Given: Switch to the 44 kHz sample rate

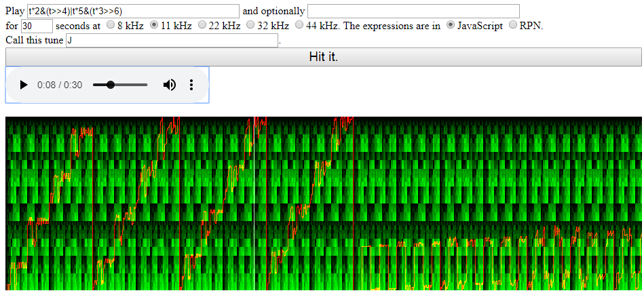Looking at the screenshot, I should click(x=299, y=25).
